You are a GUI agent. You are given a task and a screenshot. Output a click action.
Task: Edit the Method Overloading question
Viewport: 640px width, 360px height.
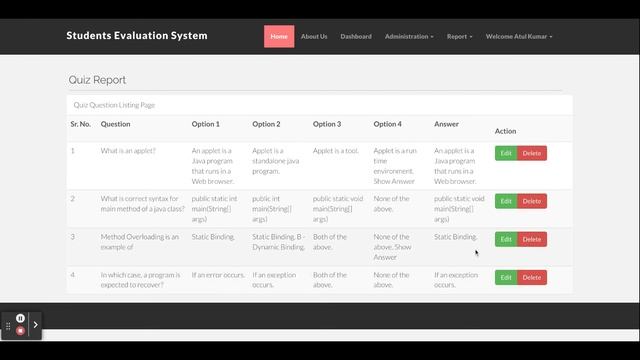tap(506, 239)
